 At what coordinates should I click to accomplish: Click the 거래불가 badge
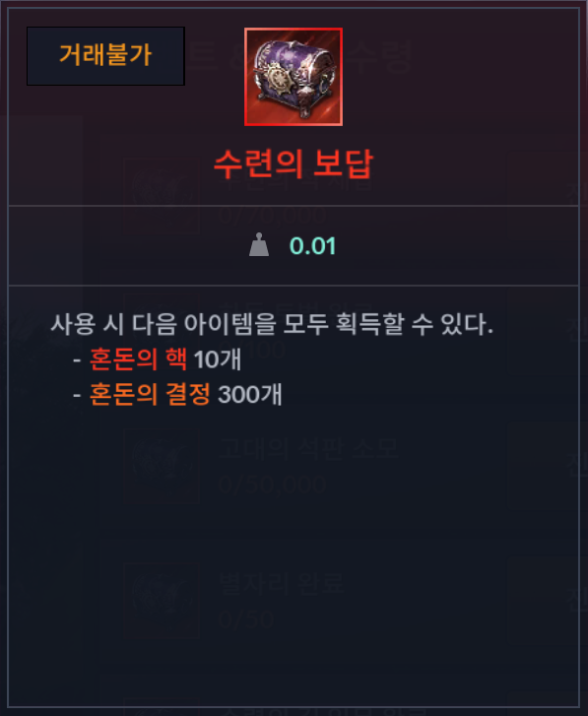coord(105,56)
